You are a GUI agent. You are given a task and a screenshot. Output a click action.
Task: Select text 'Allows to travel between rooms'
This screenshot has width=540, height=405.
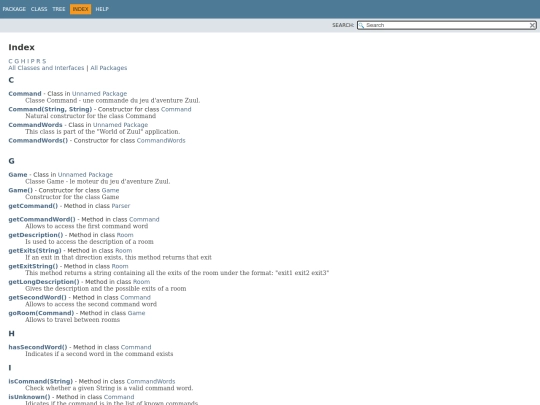[72, 320]
